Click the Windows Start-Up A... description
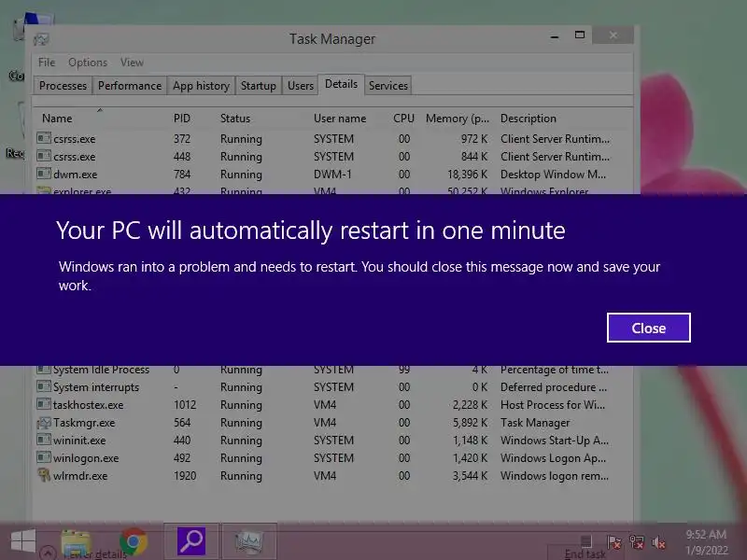747x560 pixels. click(x=555, y=440)
